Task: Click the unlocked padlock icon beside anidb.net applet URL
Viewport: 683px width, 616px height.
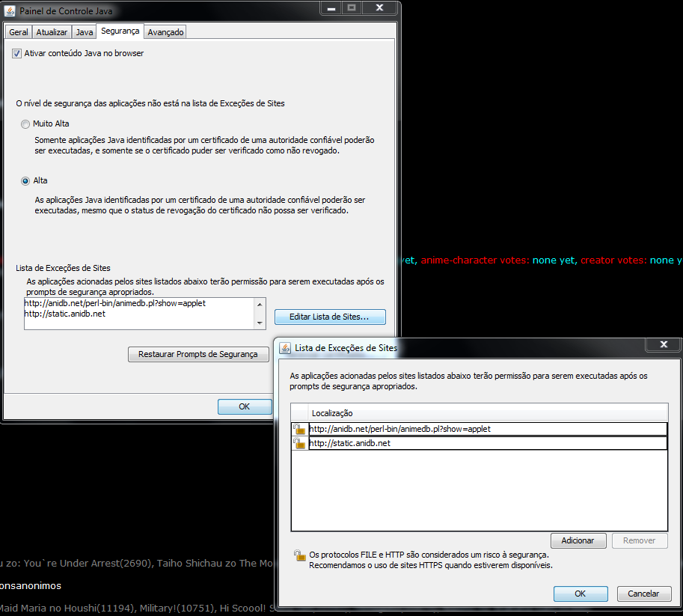Action: coord(299,429)
